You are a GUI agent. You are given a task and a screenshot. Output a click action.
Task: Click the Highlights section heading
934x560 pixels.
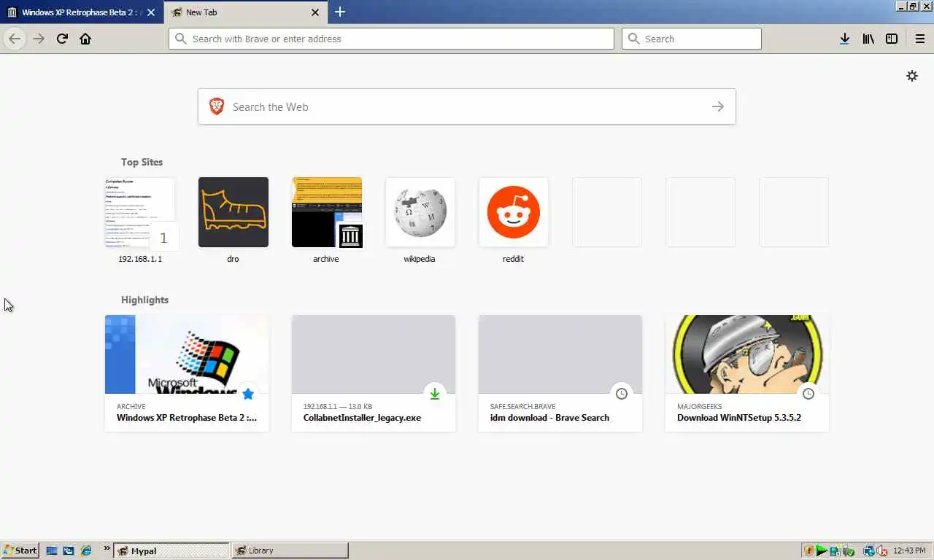pos(144,300)
